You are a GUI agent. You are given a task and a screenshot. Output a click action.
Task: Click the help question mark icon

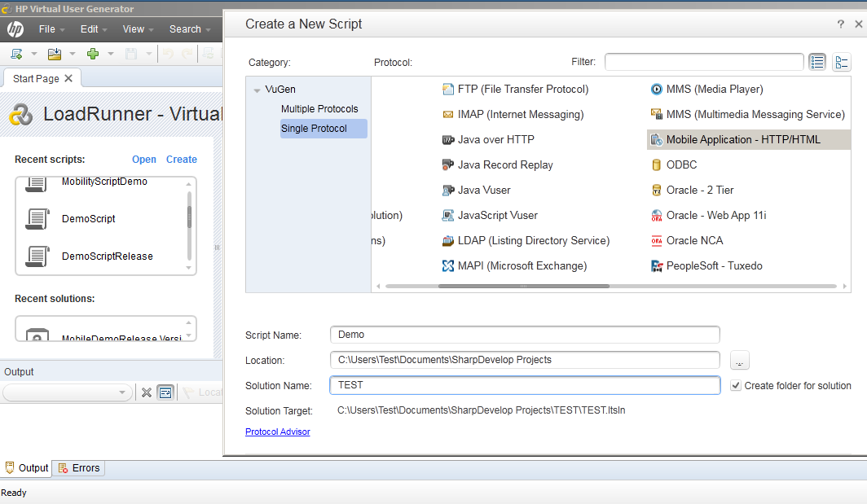(841, 24)
